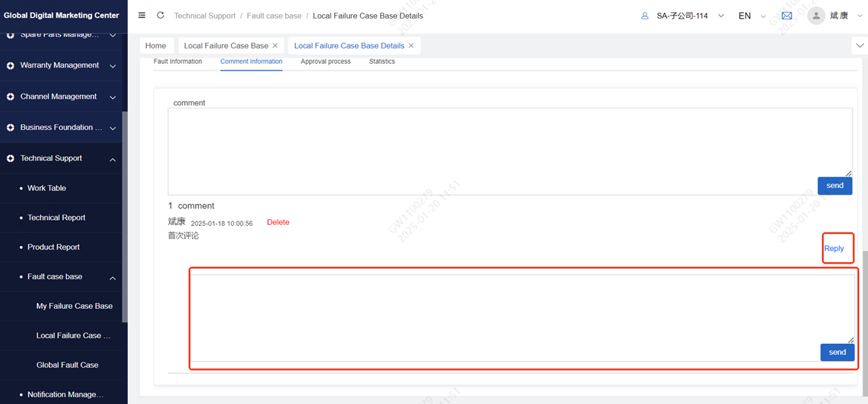Delete the comment by 斌康
Image resolution: width=868 pixels, height=404 pixels.
pyautogui.click(x=278, y=223)
